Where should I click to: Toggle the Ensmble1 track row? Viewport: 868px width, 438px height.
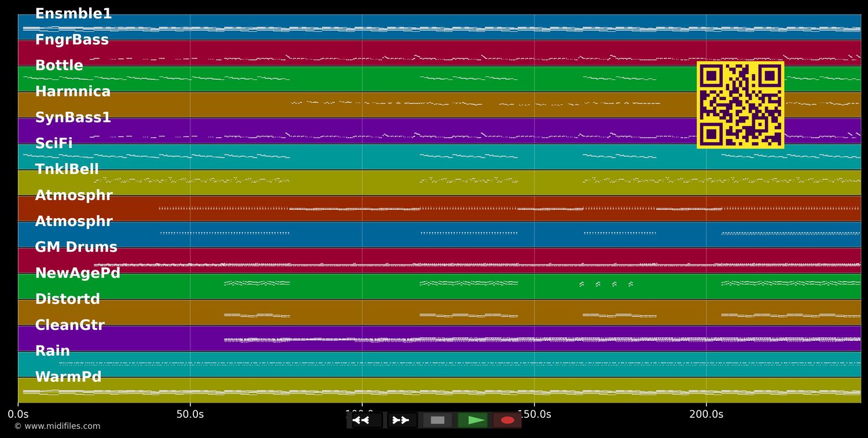[73, 13]
